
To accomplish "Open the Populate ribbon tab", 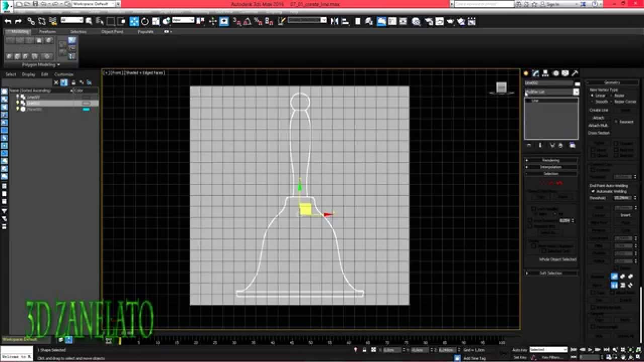I will (145, 32).
